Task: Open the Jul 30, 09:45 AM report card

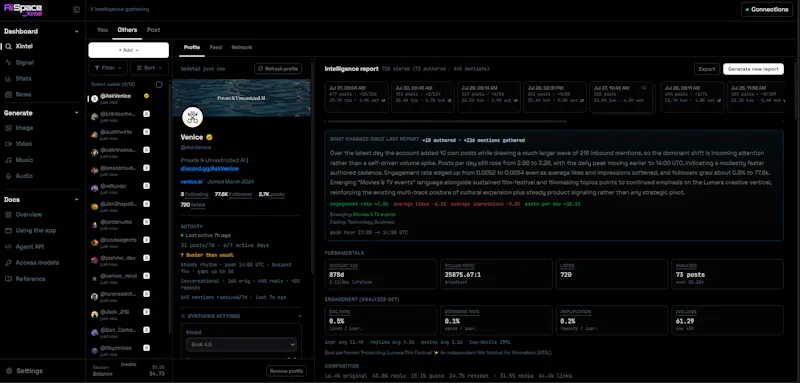Action: point(422,97)
